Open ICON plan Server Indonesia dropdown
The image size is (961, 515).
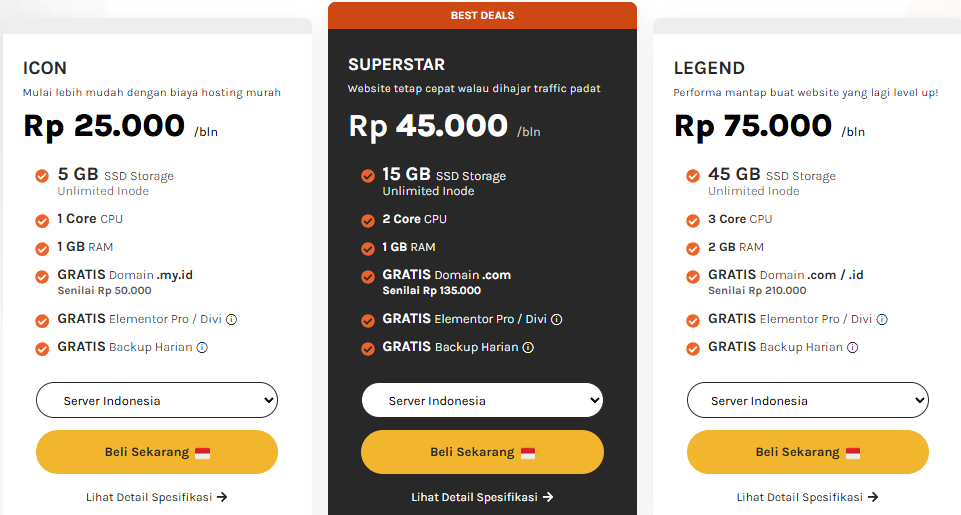click(157, 401)
